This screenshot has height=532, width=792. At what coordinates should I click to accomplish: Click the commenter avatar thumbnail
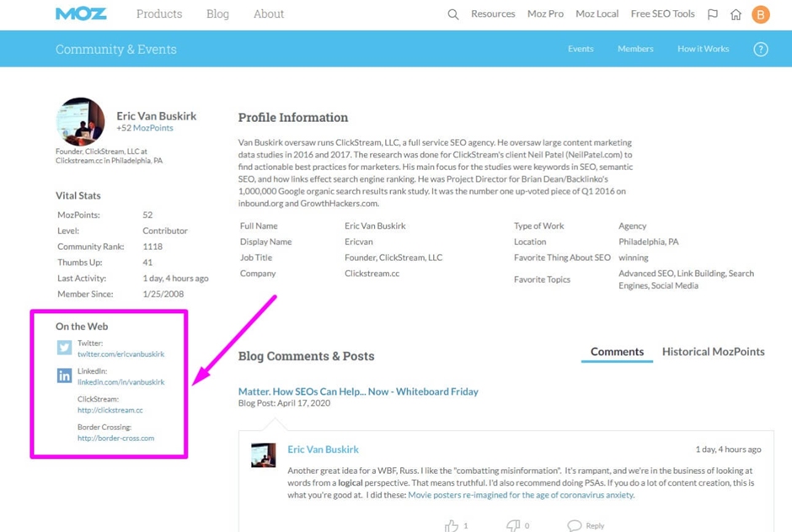(264, 455)
